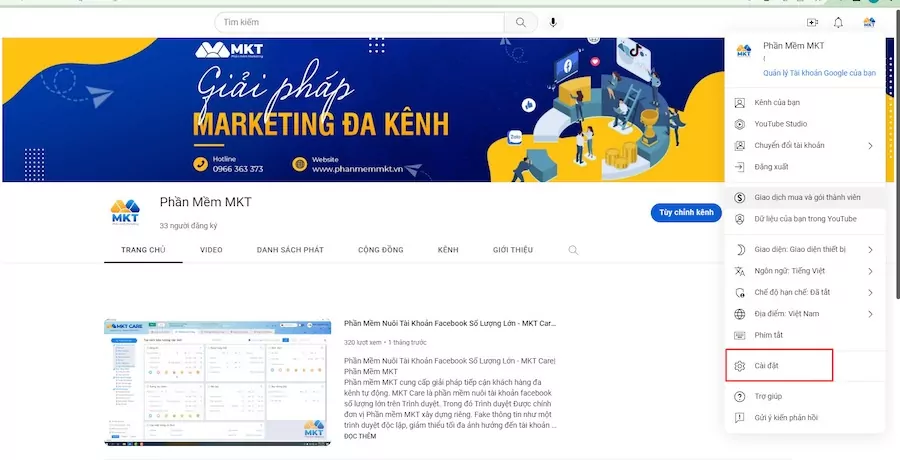The image size is (900, 460).
Task: Click the Chế độ hạn chế icon
Action: point(740,292)
